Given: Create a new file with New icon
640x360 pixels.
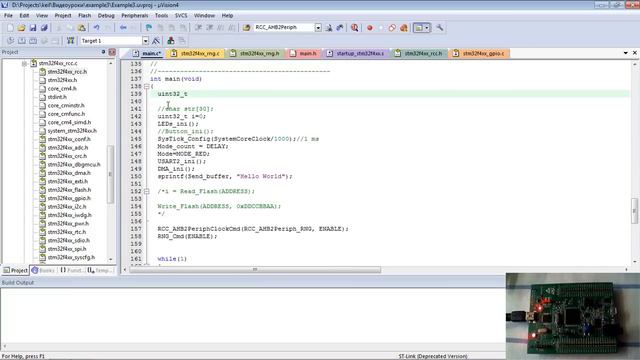Looking at the screenshot, I should tap(10, 28).
